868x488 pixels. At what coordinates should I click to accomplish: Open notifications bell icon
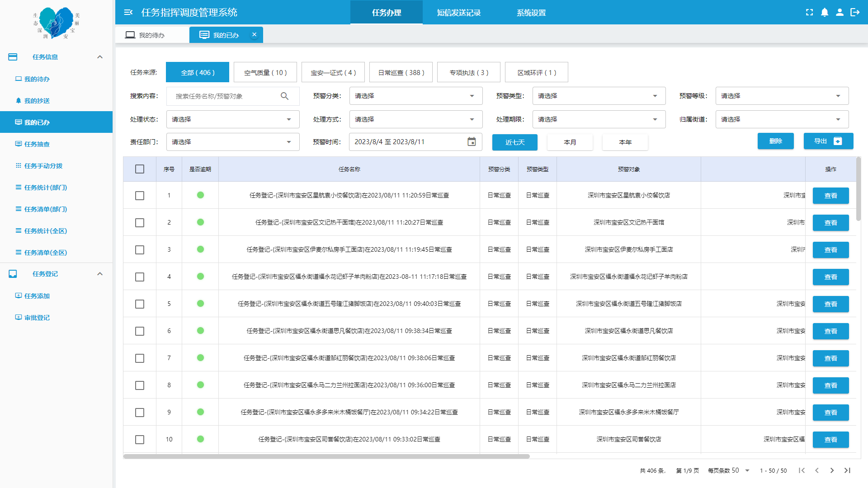pos(825,12)
